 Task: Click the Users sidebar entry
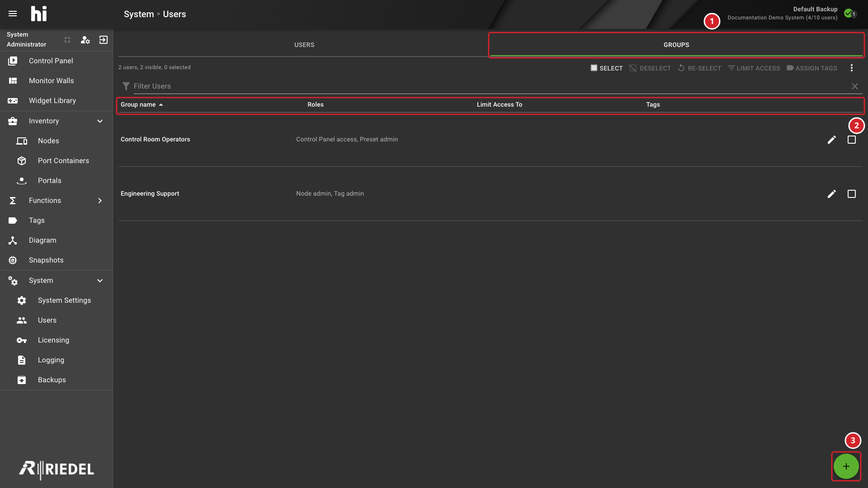[x=56, y=320]
